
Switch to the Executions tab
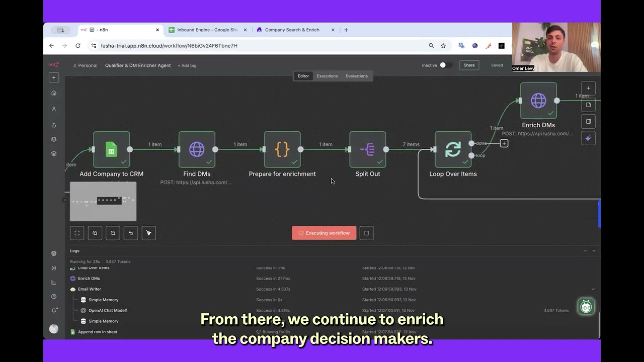[x=327, y=76]
